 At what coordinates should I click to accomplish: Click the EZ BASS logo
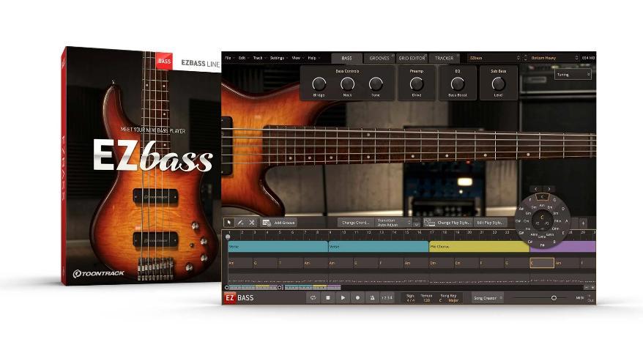(x=239, y=298)
